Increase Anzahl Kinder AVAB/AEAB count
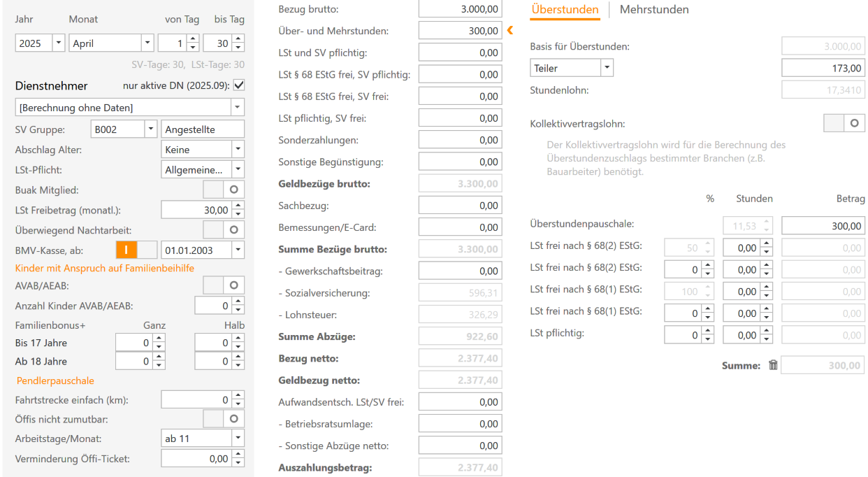Image resolution: width=868 pixels, height=477 pixels. tap(238, 301)
